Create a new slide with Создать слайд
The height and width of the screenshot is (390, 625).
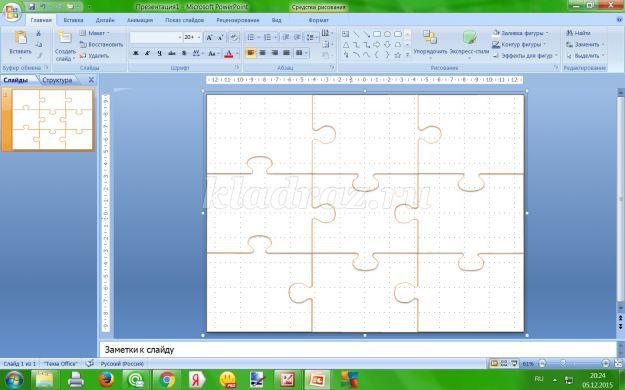(x=65, y=46)
